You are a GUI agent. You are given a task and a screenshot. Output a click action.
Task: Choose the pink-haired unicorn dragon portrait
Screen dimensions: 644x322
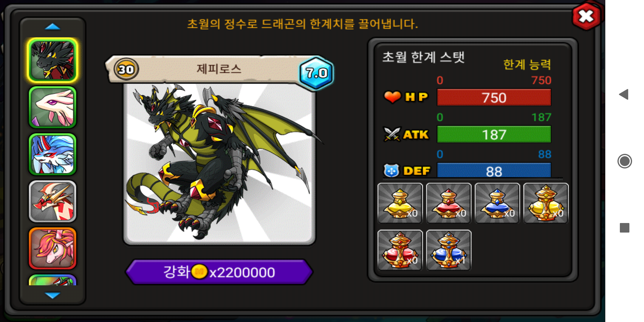[x=52, y=248]
